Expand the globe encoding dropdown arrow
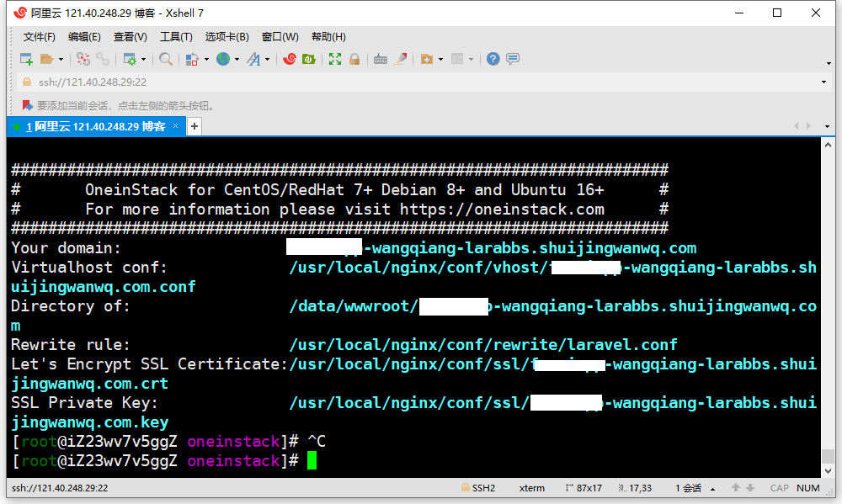 coord(237,59)
